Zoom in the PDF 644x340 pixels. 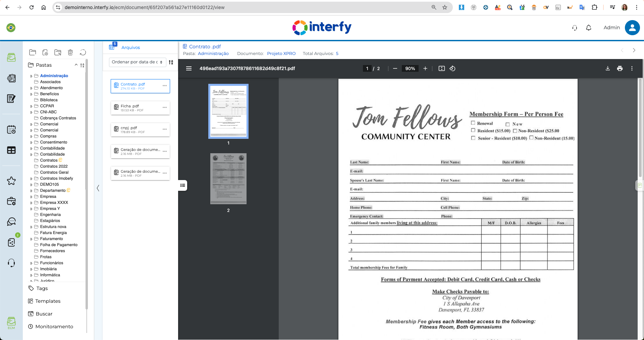[425, 68]
